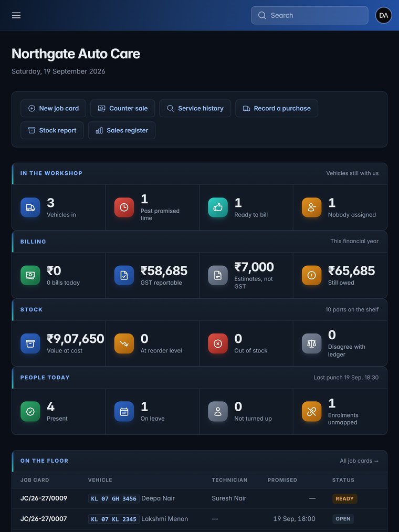Click the magnifier icon in search box

click(262, 15)
